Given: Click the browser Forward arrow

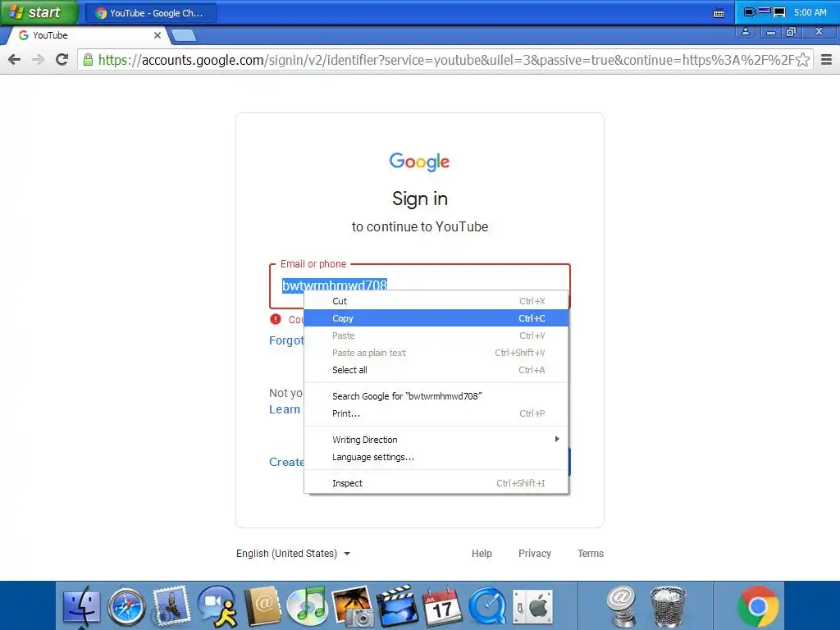Looking at the screenshot, I should (38, 59).
